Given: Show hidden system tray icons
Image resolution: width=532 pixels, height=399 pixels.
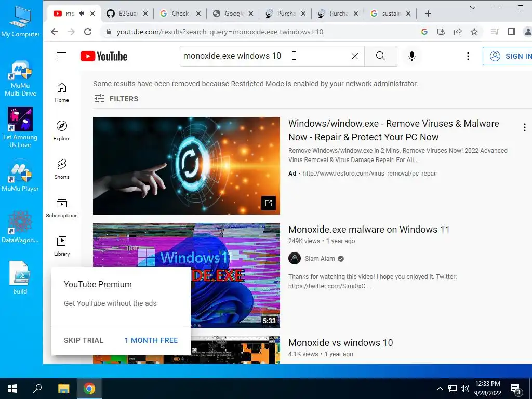Looking at the screenshot, I should coord(440,389).
